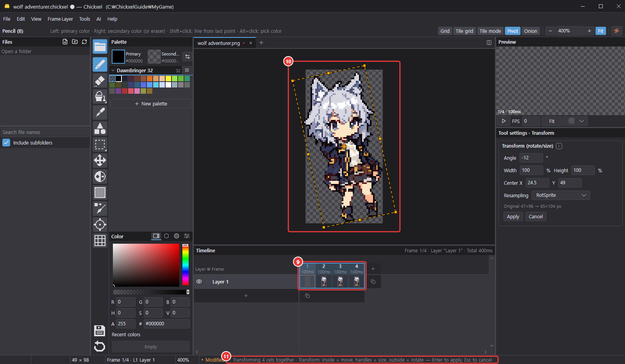
Task: Apply the transform
Action: [513, 216]
